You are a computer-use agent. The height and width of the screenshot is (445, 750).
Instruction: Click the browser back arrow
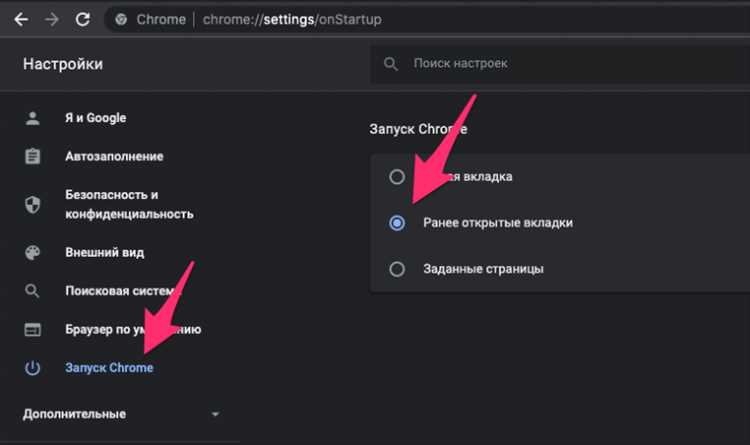[20, 19]
